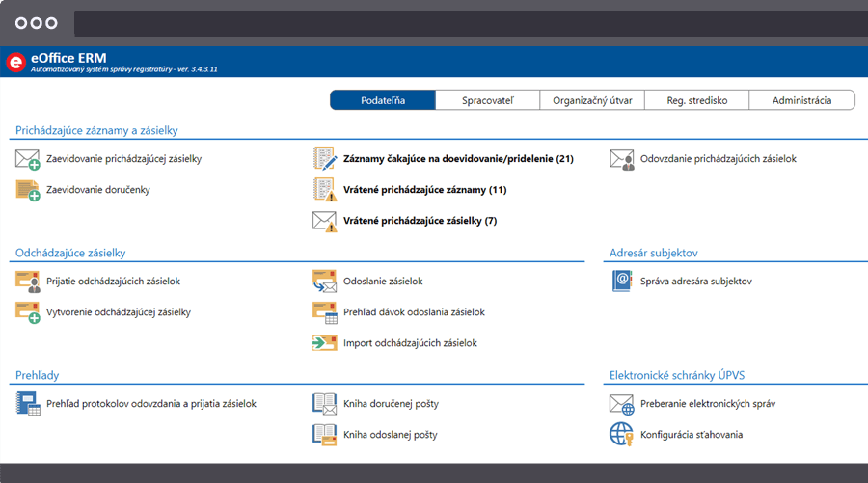Select the Podateľňa tab
Image resolution: width=868 pixels, height=483 pixels.
(383, 100)
